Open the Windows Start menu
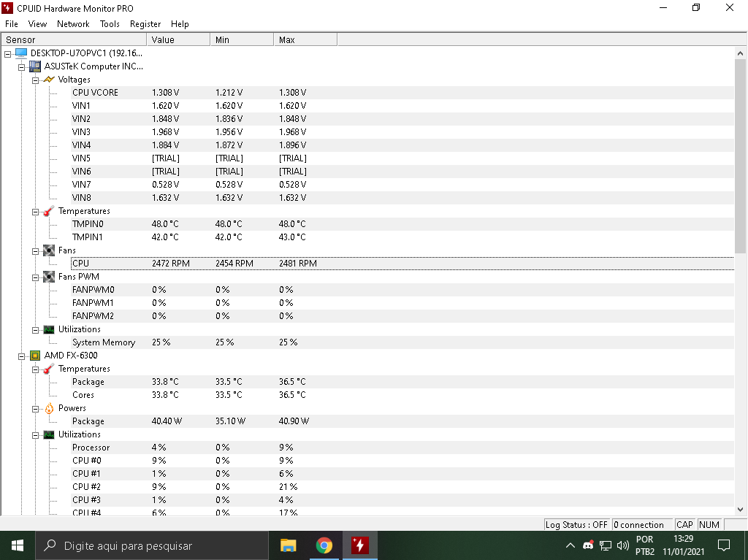The height and width of the screenshot is (560, 748). point(18,545)
